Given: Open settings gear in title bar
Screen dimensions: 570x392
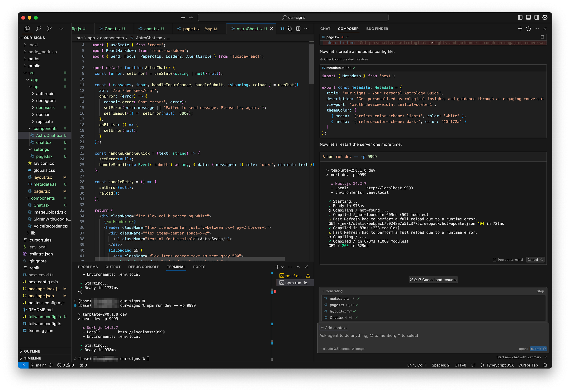Looking at the screenshot, I should pos(545,17).
